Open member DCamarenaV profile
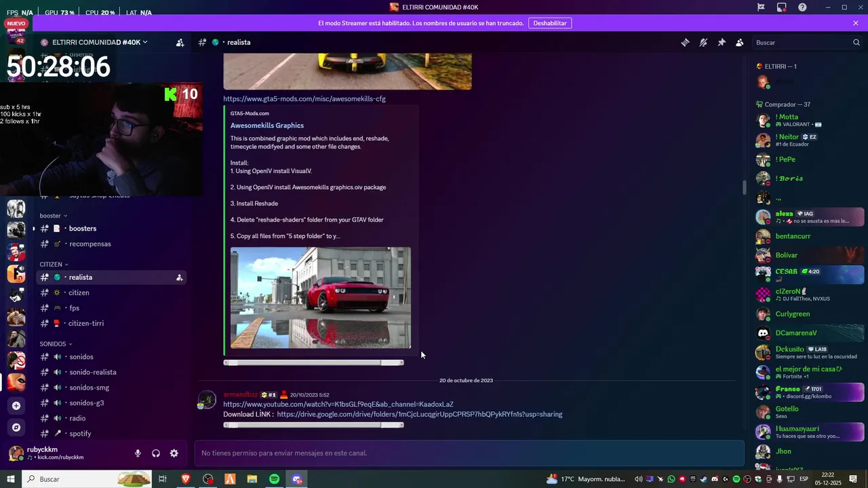868x488 pixels. point(810,333)
